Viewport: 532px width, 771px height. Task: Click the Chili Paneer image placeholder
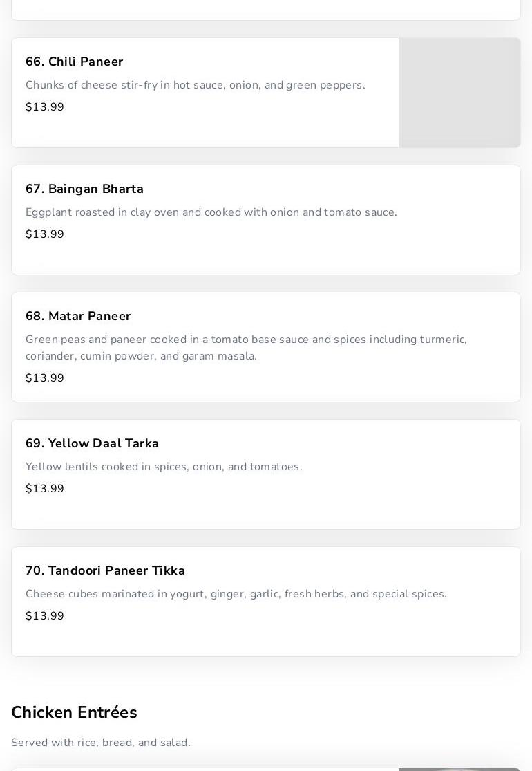(459, 93)
